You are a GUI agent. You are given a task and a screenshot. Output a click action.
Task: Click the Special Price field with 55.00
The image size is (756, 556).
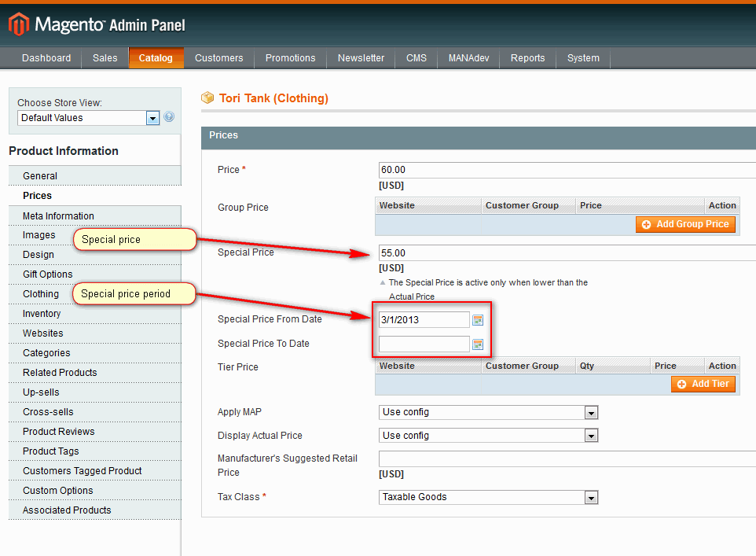pyautogui.click(x=567, y=253)
